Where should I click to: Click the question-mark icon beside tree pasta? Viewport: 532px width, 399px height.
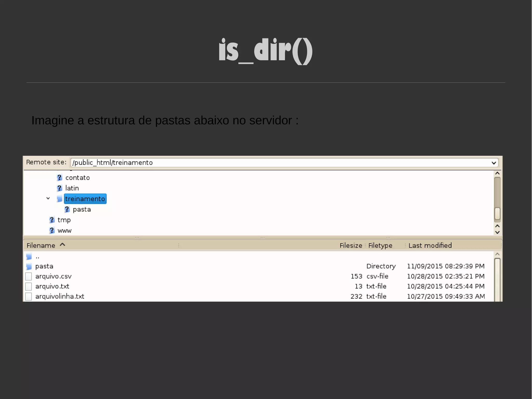coord(67,209)
